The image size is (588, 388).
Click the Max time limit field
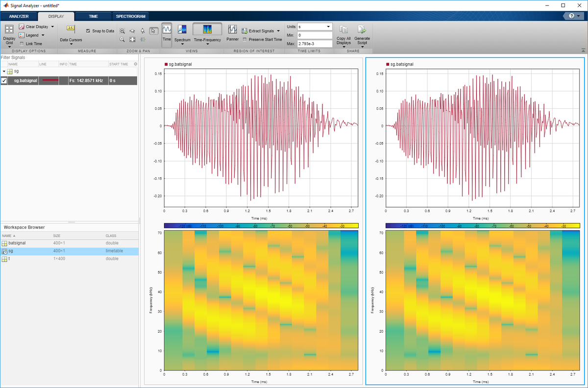(315, 44)
